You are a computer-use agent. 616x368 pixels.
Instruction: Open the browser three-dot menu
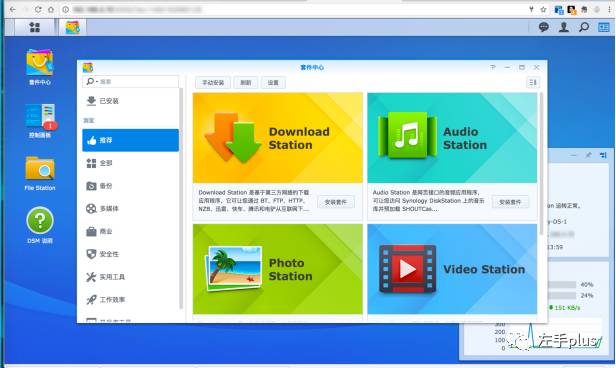[609, 9]
